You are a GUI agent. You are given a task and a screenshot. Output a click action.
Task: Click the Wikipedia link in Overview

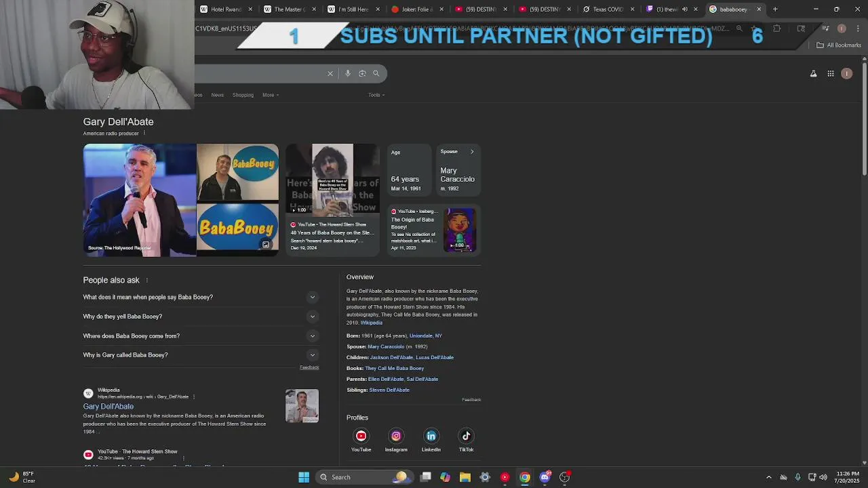pos(372,323)
